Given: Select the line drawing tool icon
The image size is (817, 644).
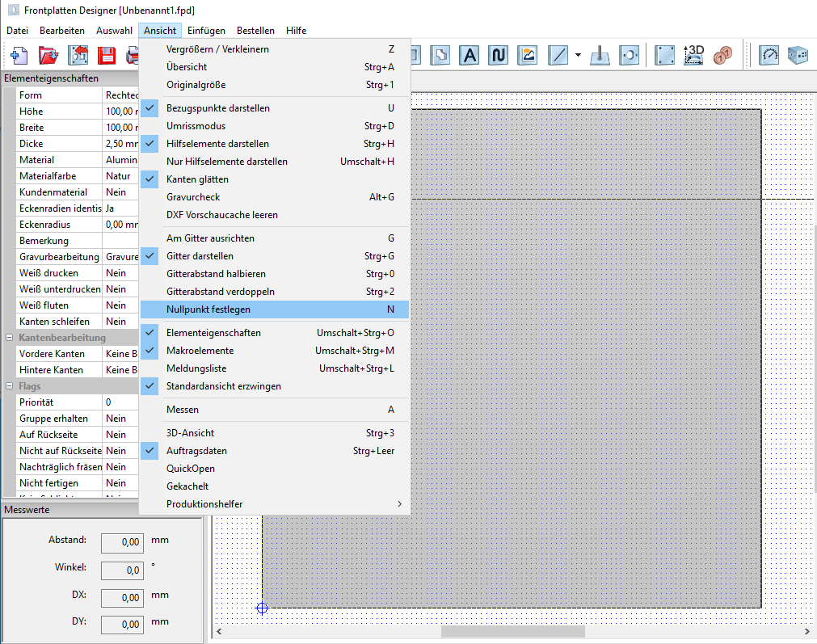Looking at the screenshot, I should (558, 56).
